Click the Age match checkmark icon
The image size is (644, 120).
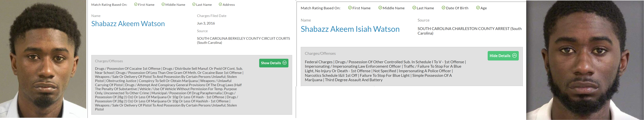click(x=478, y=8)
